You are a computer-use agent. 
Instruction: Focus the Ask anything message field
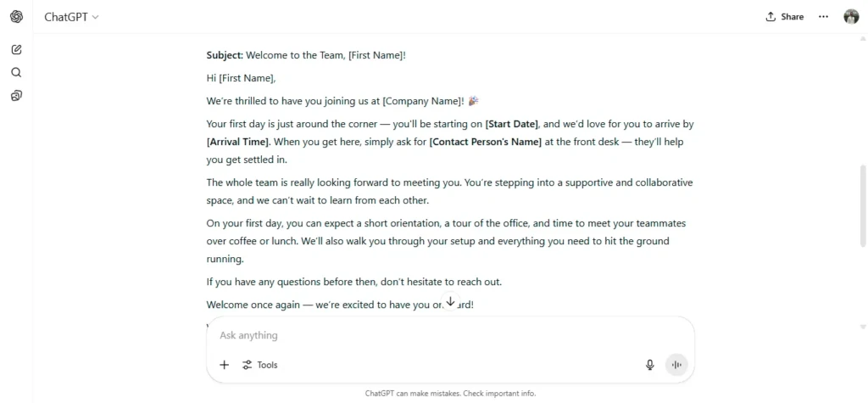tap(450, 335)
